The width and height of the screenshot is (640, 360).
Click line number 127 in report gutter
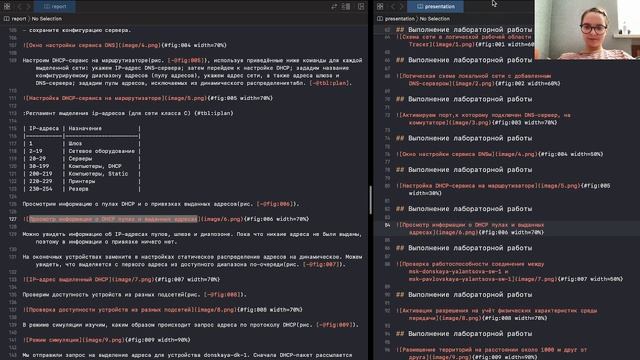coord(13,219)
